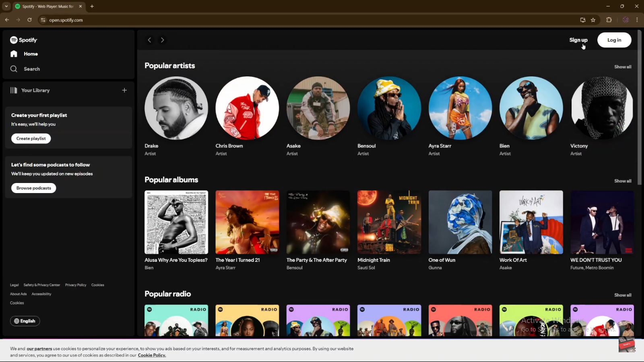Click Future, Metro Boomin artist text
The image size is (644, 362).
(x=592, y=268)
